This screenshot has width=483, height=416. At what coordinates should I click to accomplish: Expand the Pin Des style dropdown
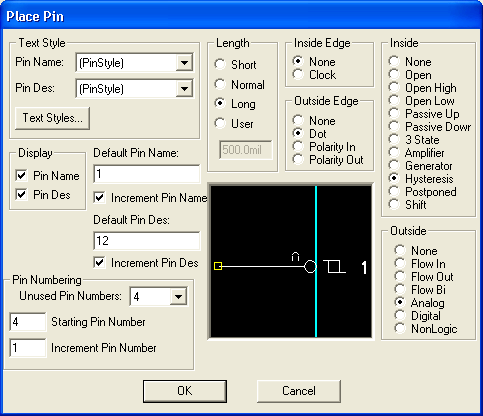184,89
